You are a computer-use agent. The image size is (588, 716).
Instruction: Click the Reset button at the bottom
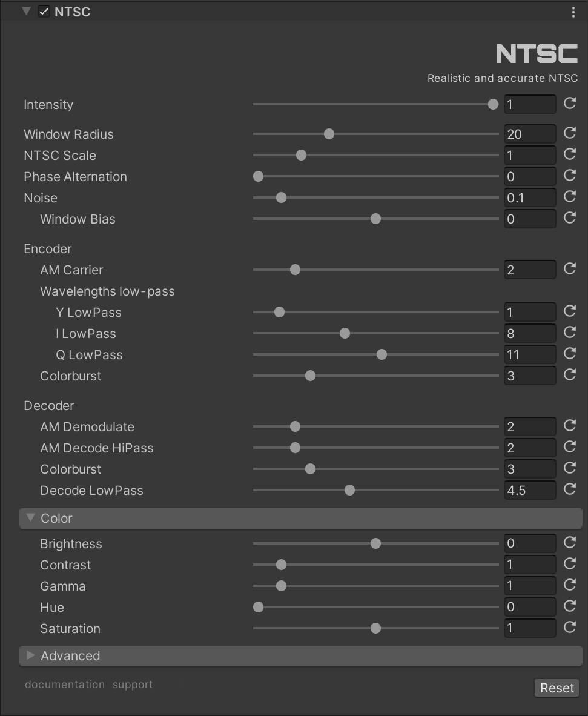557,688
